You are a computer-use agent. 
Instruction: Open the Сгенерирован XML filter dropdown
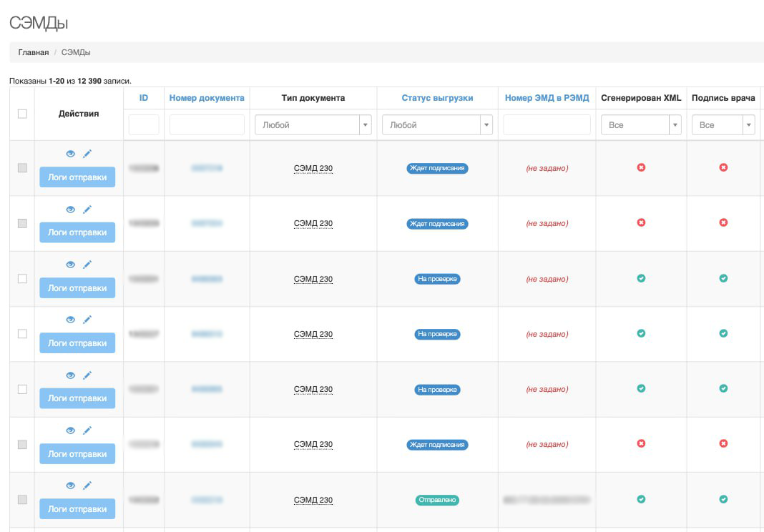click(640, 125)
